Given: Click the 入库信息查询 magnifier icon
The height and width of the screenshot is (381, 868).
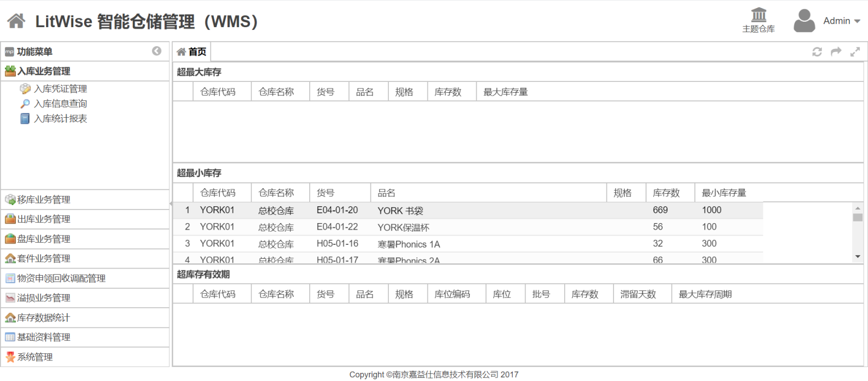Looking at the screenshot, I should click(x=25, y=103).
